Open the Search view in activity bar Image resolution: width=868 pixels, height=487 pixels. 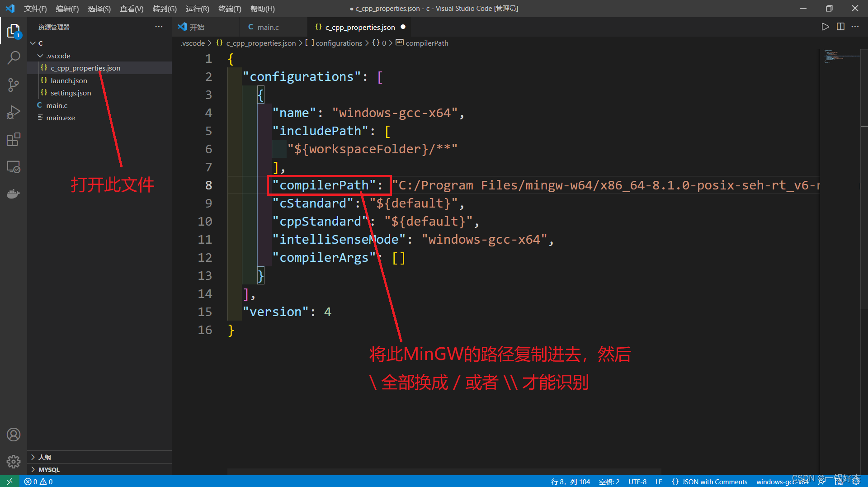[x=14, y=57]
